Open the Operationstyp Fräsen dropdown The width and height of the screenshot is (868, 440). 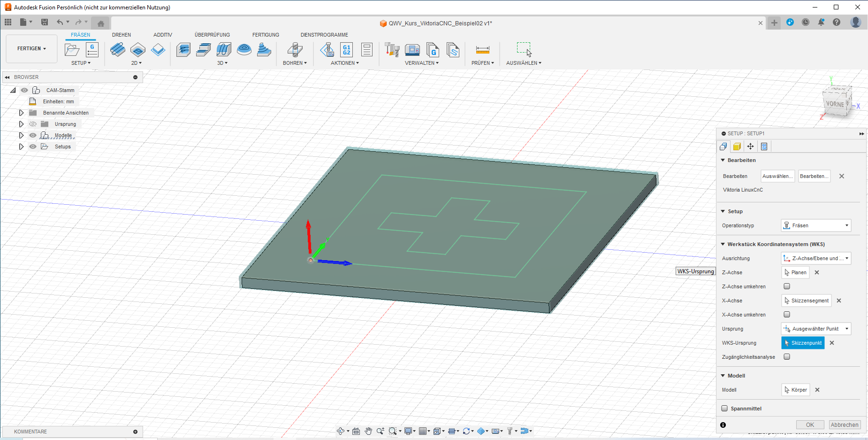[816, 225]
